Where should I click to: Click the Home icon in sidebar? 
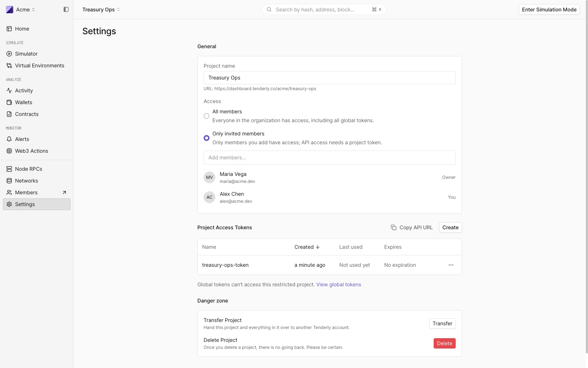point(9,29)
